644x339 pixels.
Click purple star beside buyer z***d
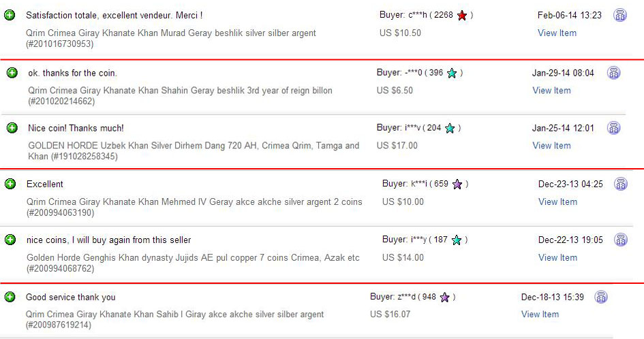(x=444, y=297)
